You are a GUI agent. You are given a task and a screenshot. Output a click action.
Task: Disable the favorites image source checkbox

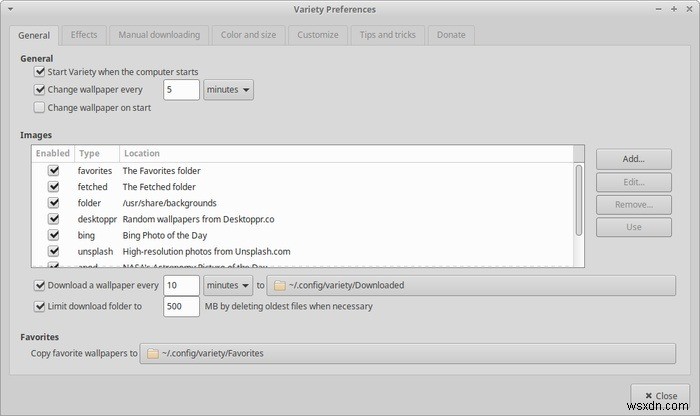pos(54,171)
